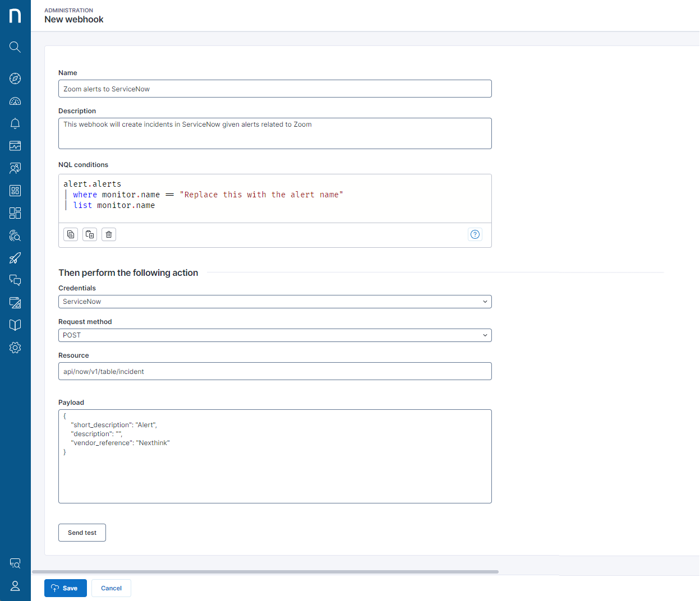Image resolution: width=700 pixels, height=601 pixels.
Task: Open the settings gear in the sidebar
Action: 15,347
